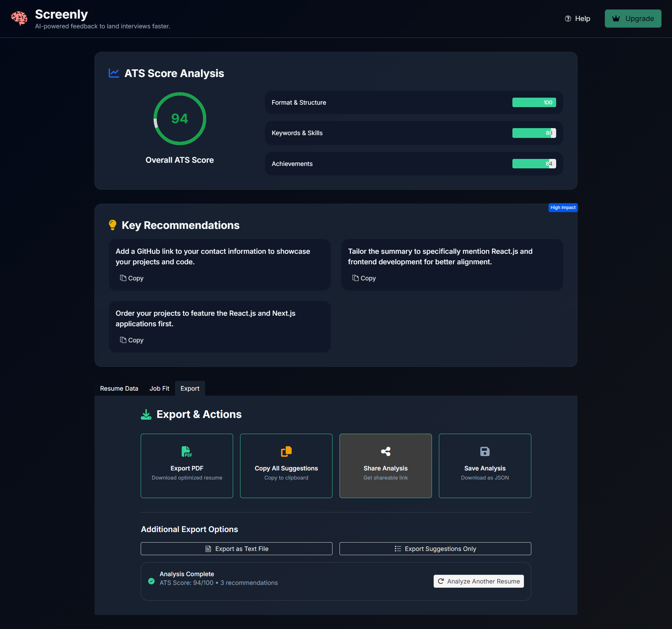Click Analyze Another Resume button
This screenshot has width=672, height=629.
pyautogui.click(x=478, y=581)
